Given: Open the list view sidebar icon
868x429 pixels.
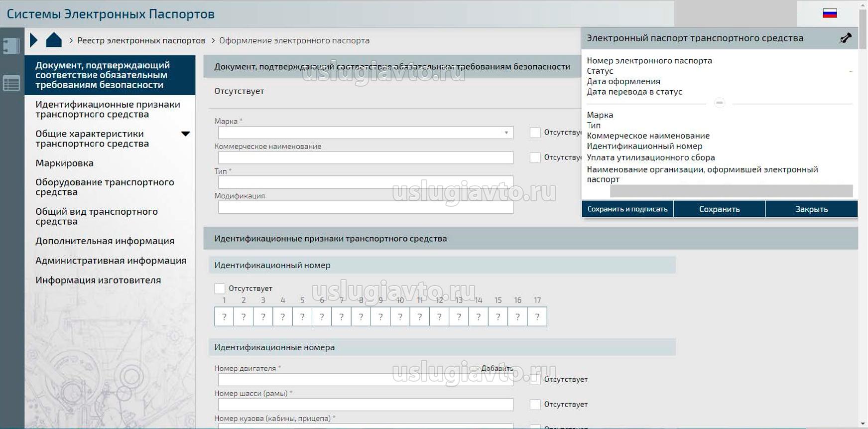Looking at the screenshot, I should coord(11,83).
